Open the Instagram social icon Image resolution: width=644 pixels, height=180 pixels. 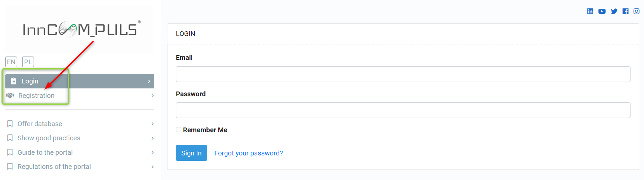[x=637, y=11]
